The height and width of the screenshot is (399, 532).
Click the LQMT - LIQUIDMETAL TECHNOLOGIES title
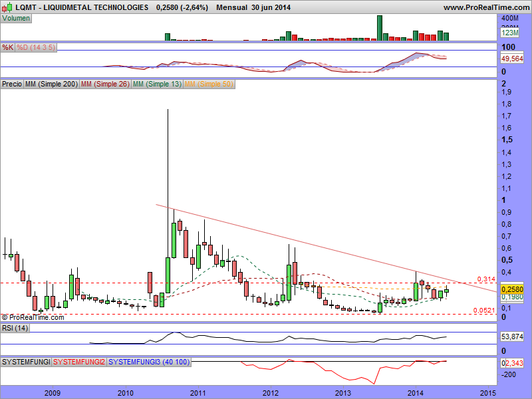82,7
